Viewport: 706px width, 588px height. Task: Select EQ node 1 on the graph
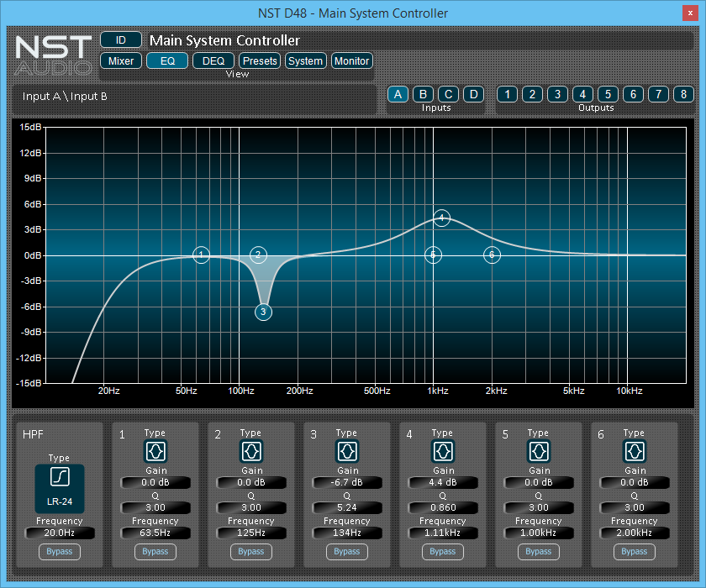tap(201, 255)
